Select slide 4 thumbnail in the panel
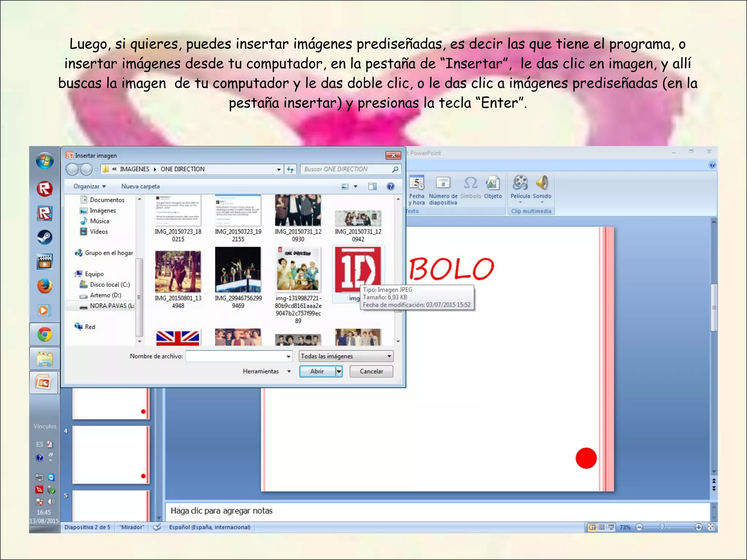Viewport: 747px width, 560px height. tap(111, 455)
